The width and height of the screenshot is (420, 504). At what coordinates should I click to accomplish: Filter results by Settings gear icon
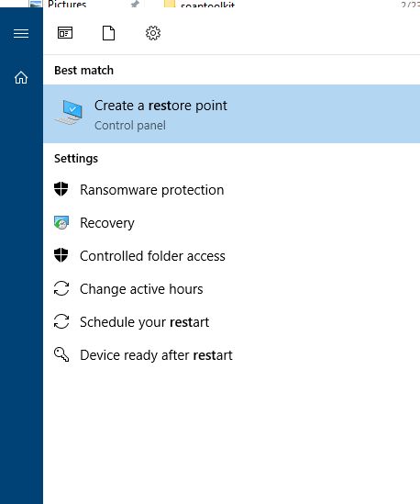click(x=153, y=33)
